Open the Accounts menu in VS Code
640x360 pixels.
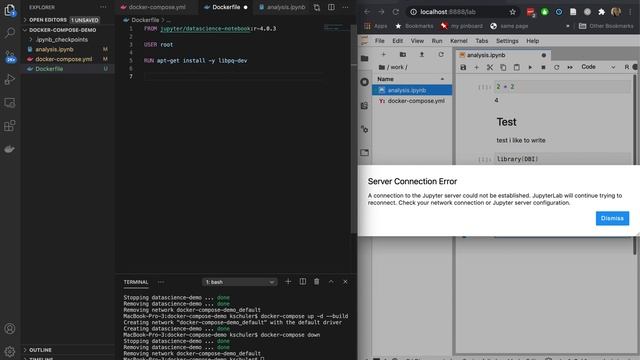click(x=10, y=329)
